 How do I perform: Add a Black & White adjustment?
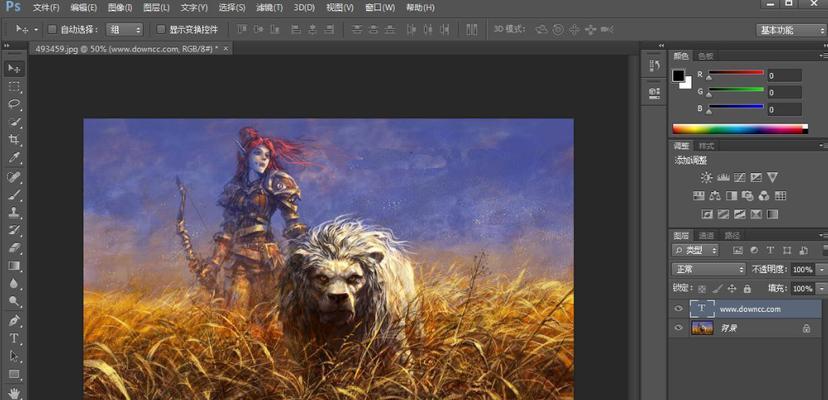[x=731, y=196]
